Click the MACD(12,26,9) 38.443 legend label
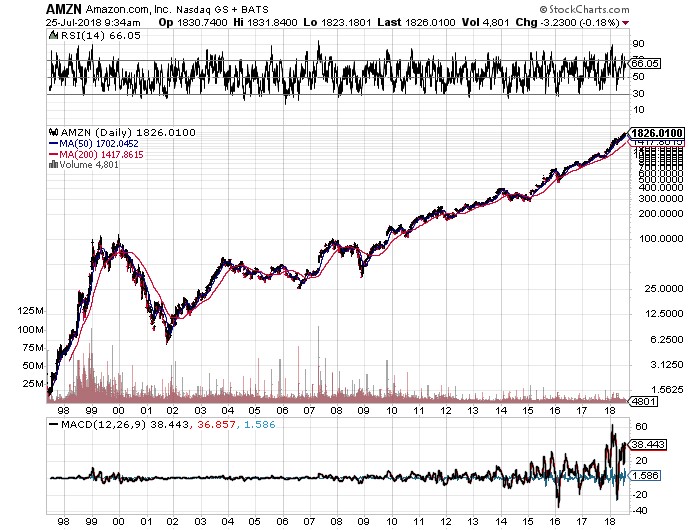Viewport: 700px width, 530px height. 125,425
